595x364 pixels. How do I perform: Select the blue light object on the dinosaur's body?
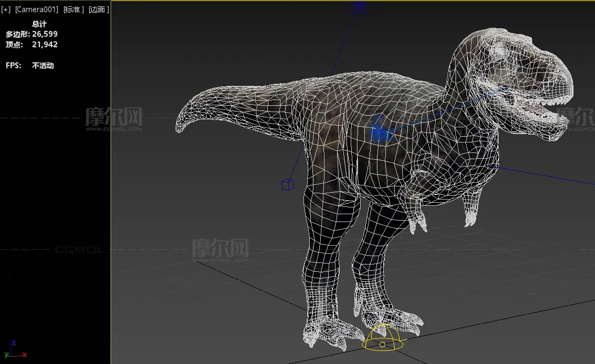click(381, 130)
